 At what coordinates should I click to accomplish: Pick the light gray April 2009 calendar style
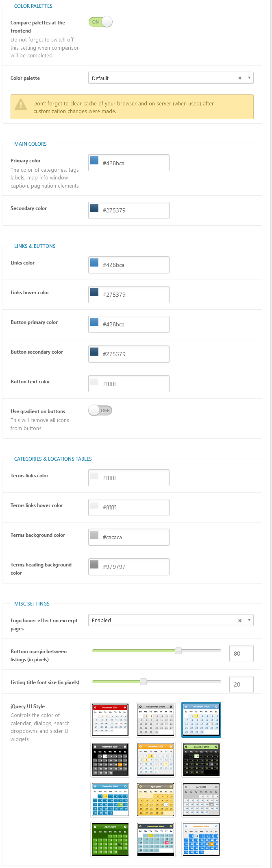[201, 799]
